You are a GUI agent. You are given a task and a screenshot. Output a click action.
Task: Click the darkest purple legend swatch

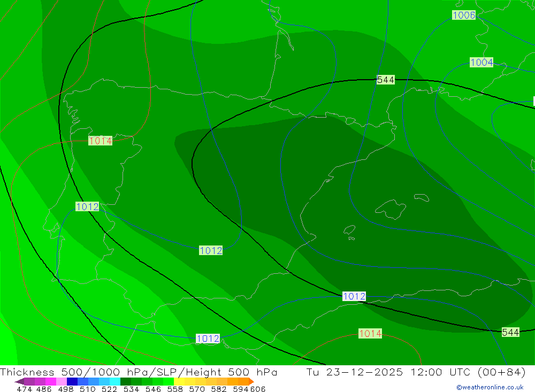click(x=19, y=381)
